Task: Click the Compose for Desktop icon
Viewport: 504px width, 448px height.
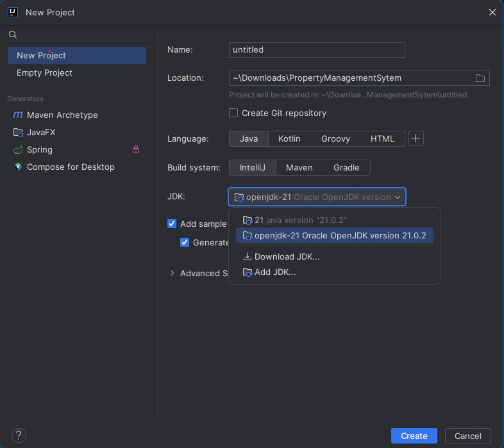Action: [18, 167]
